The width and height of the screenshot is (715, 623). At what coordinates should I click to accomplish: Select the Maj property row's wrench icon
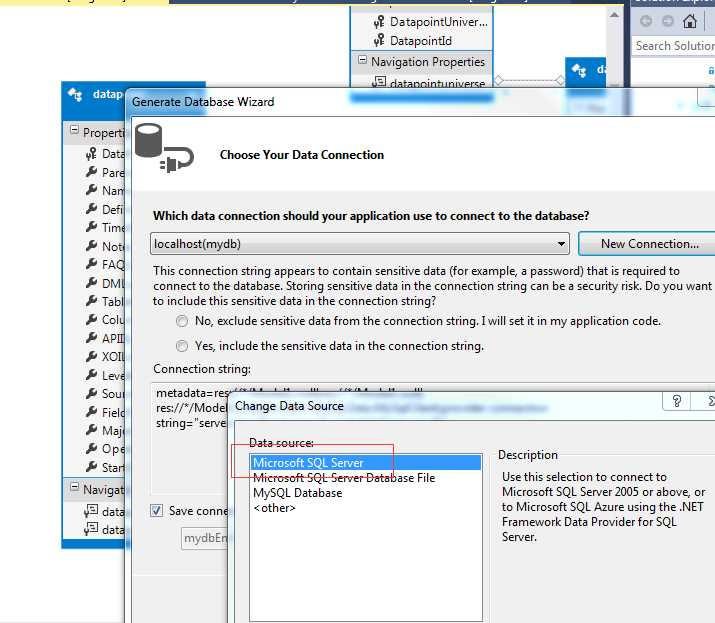pos(91,430)
